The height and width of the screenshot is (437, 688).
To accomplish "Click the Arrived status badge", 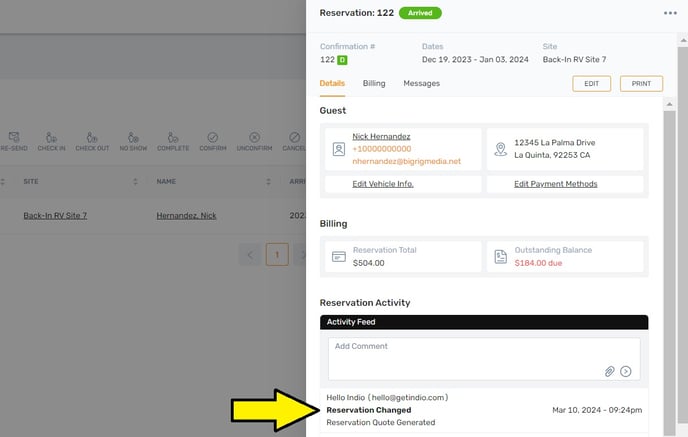I will [x=420, y=13].
